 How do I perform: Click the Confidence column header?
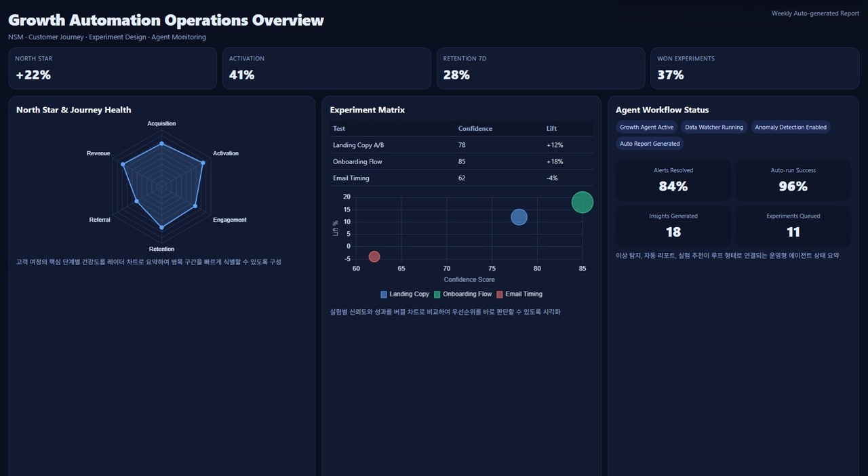475,129
